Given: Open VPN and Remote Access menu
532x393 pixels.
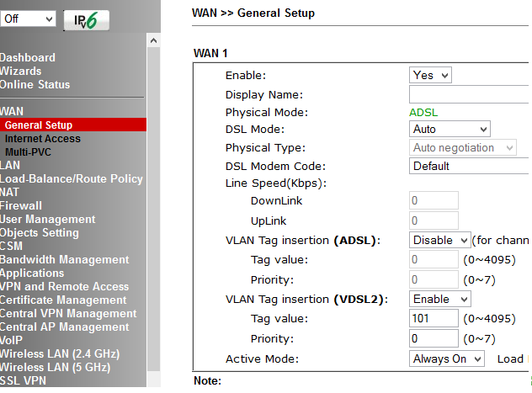Looking at the screenshot, I should (64, 286).
